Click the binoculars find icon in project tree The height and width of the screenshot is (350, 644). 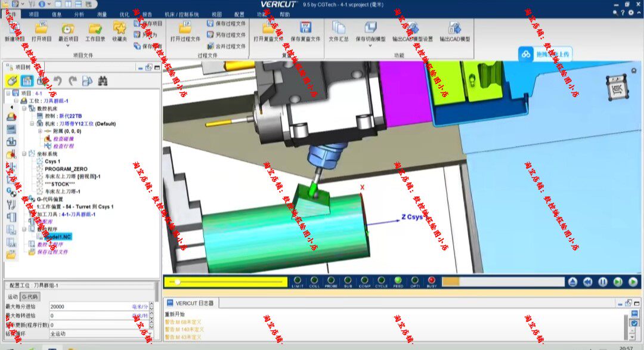click(x=103, y=81)
